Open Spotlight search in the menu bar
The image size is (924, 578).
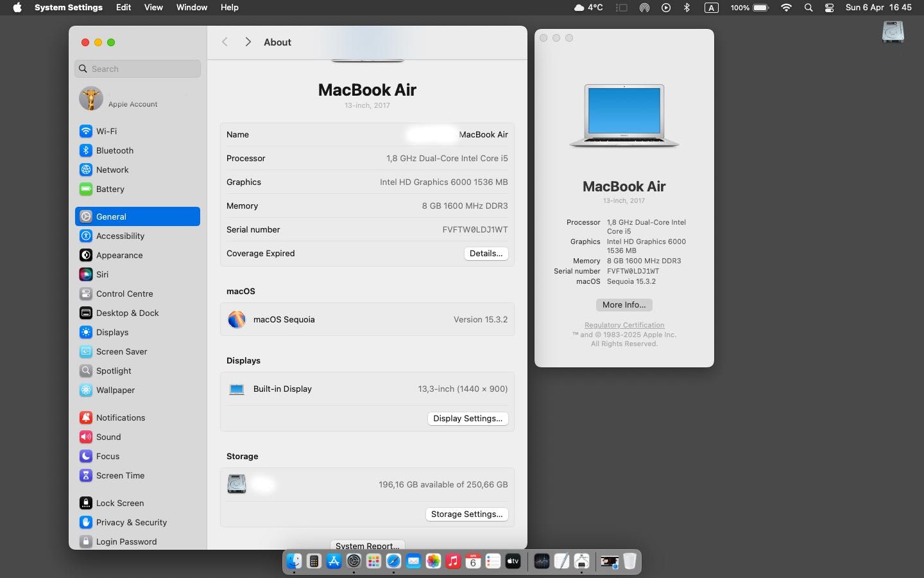coord(809,8)
